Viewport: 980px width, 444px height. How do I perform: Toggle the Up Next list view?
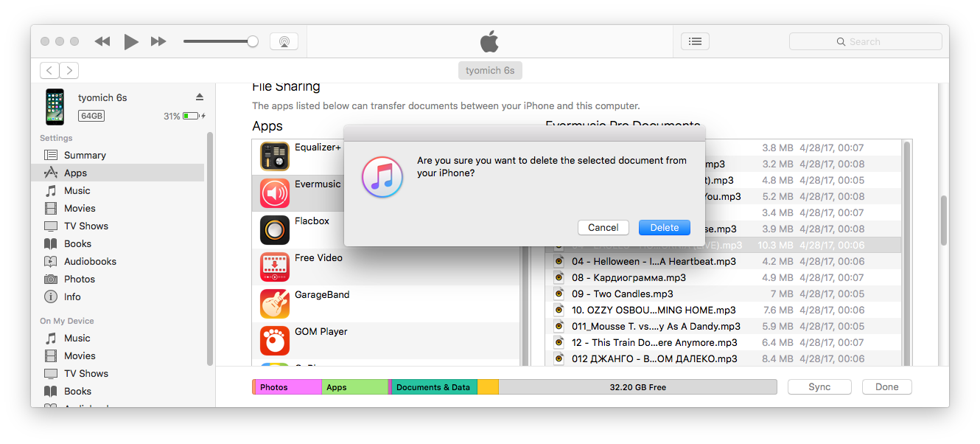[x=695, y=41]
